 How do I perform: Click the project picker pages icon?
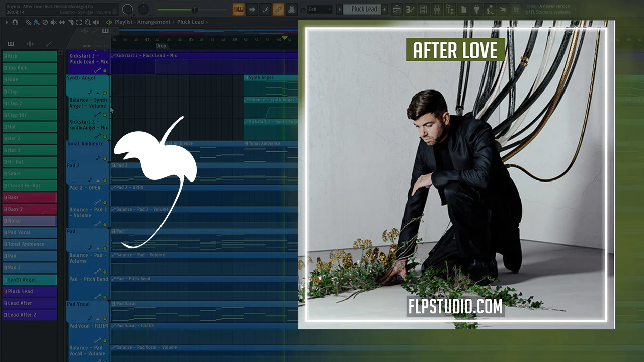coord(463,9)
